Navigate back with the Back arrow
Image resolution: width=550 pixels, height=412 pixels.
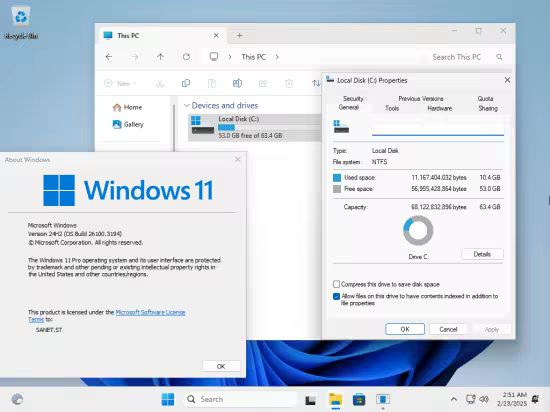tap(109, 57)
